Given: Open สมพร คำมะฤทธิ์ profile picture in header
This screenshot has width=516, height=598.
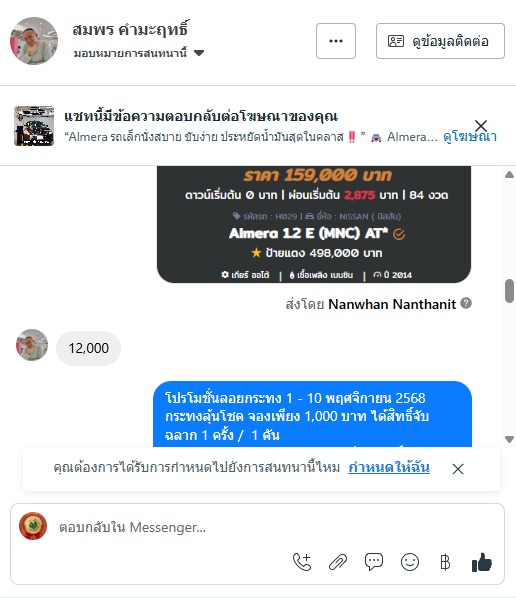Looking at the screenshot, I should [x=34, y=41].
